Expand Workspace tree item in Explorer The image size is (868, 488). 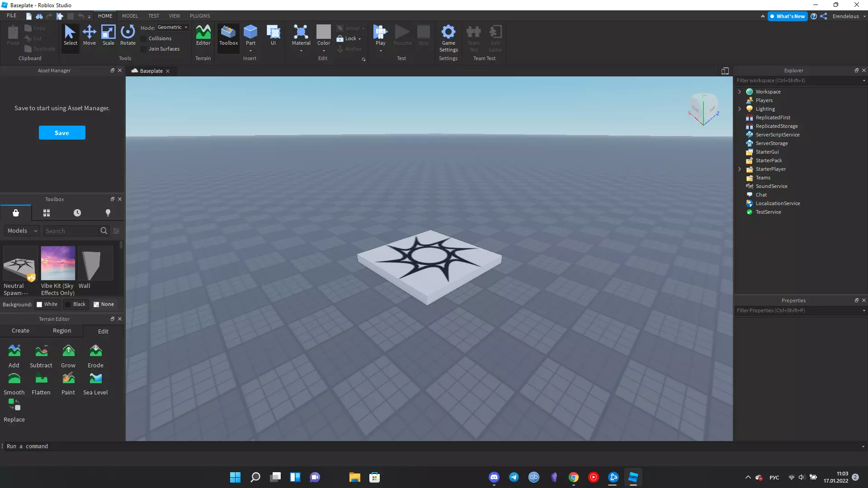[740, 92]
